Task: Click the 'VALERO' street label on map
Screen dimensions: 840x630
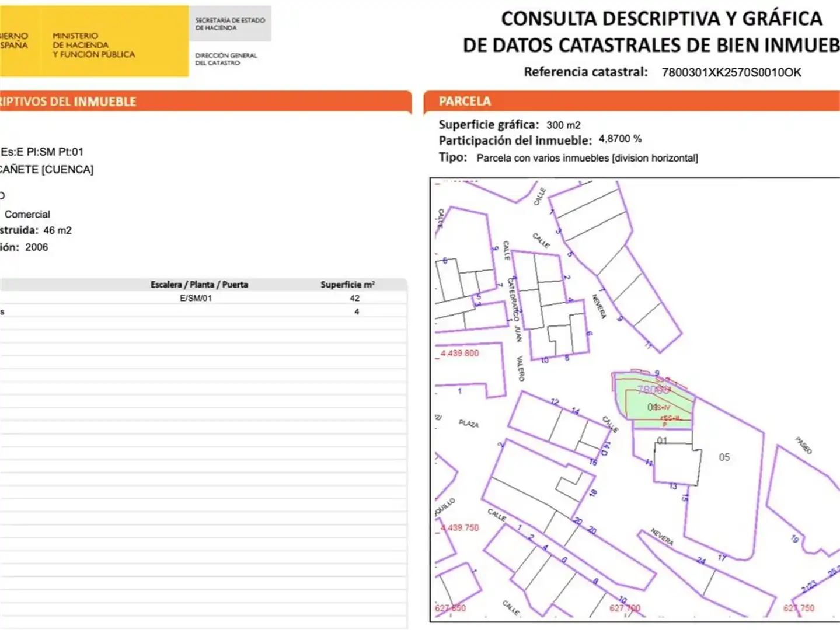Action: [520, 369]
